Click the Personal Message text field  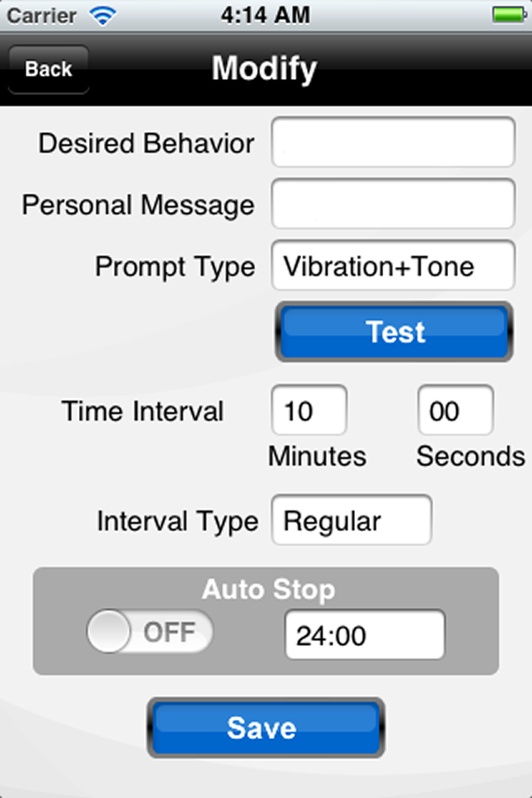tap(393, 204)
